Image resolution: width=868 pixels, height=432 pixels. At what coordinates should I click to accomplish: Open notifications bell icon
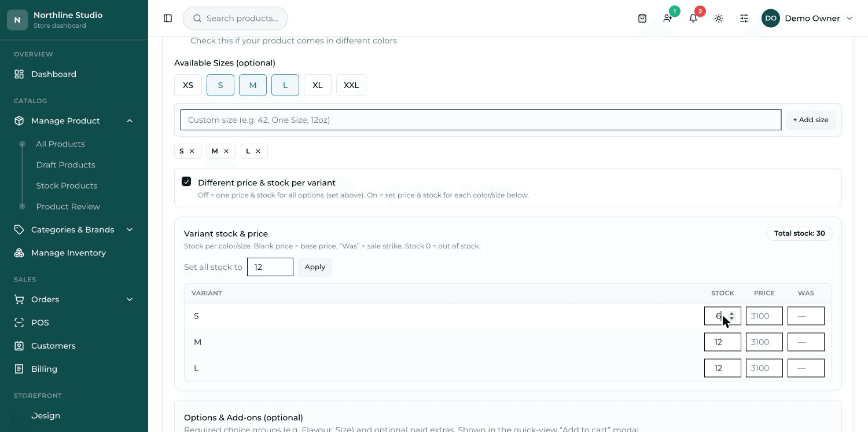pos(693,19)
